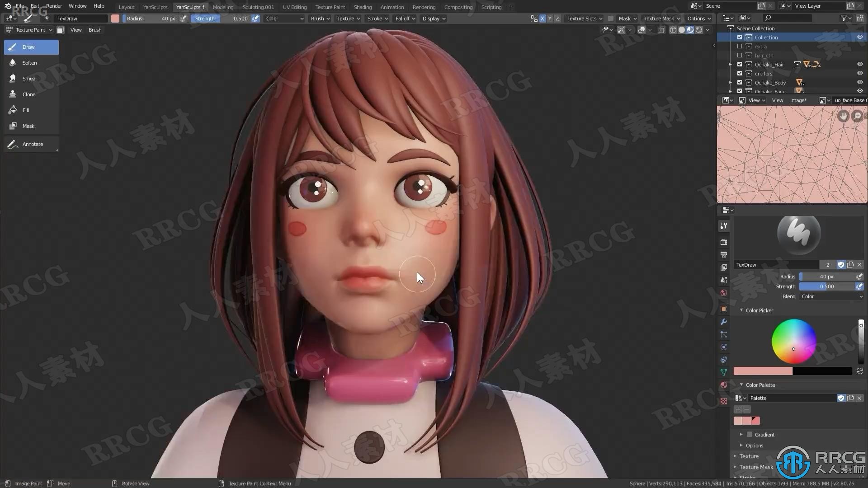The width and height of the screenshot is (868, 488).
Task: Select the Clone tool
Action: point(31,94)
